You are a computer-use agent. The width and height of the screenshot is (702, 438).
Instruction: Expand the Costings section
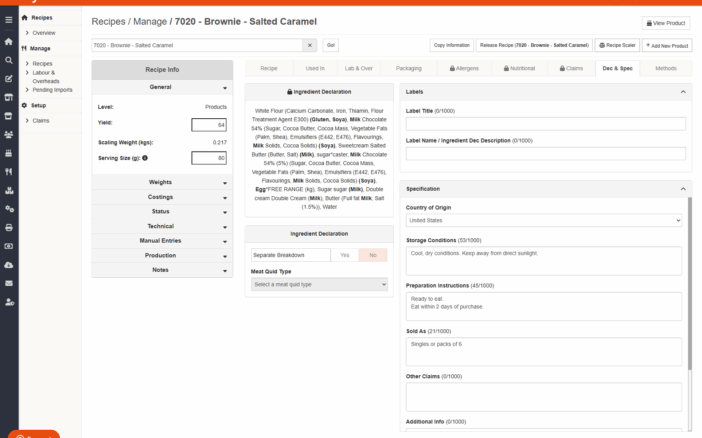point(162,197)
